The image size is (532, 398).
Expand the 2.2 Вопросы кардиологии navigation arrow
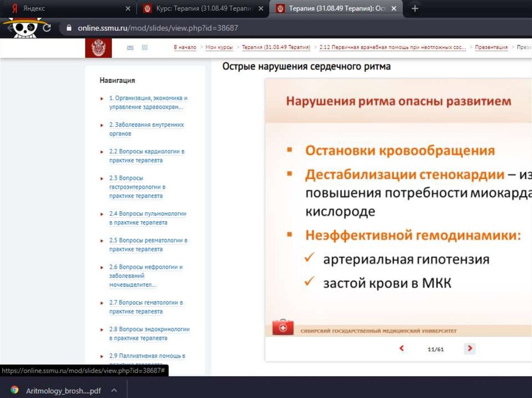click(102, 152)
